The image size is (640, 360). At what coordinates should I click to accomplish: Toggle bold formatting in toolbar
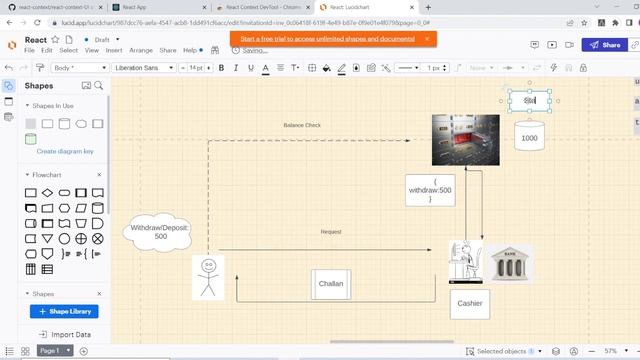click(221, 68)
